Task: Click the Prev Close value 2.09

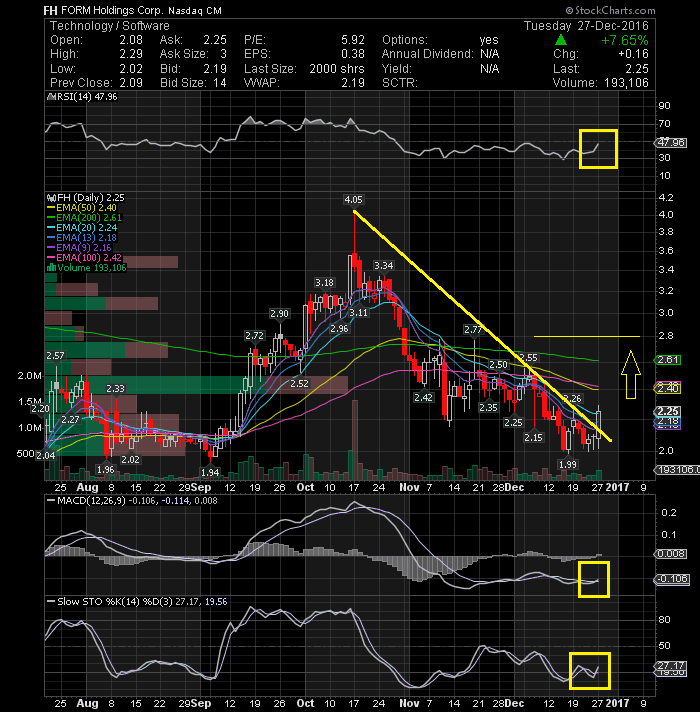Action: click(x=131, y=83)
